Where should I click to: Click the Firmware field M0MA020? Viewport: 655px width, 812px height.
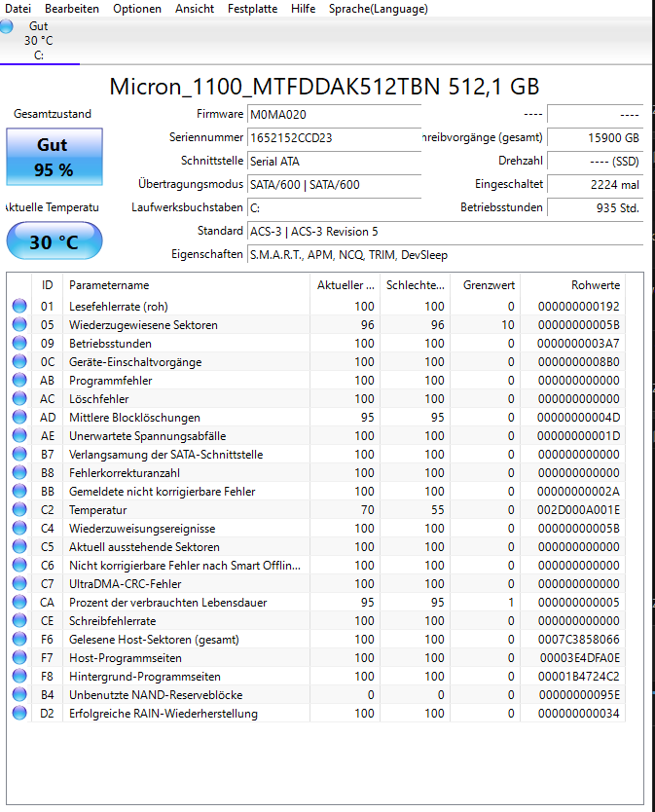pyautogui.click(x=334, y=115)
